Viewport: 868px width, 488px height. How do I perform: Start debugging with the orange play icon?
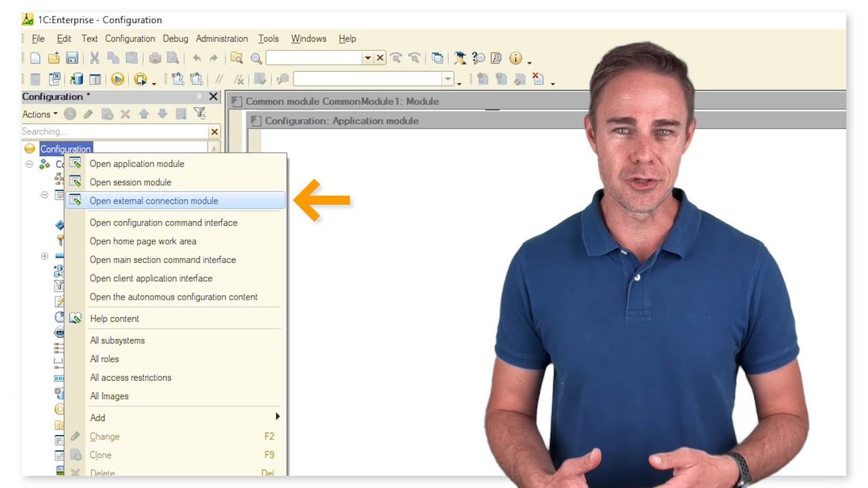[x=117, y=79]
